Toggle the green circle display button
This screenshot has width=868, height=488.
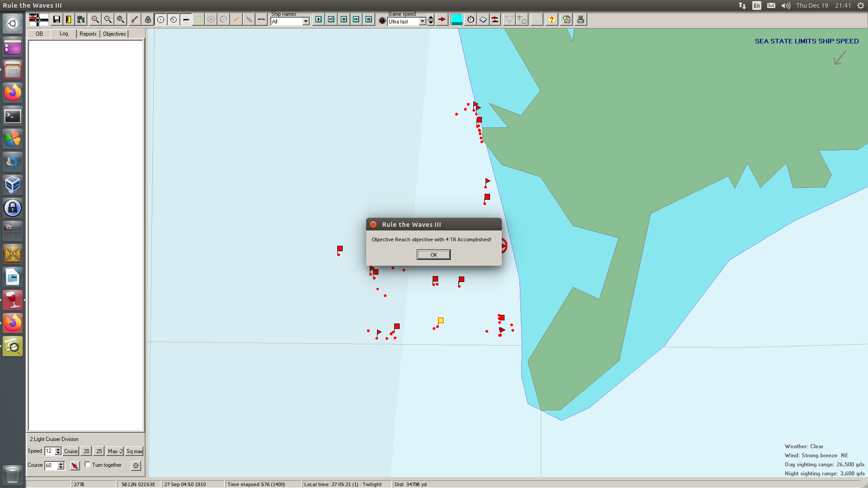point(198,19)
